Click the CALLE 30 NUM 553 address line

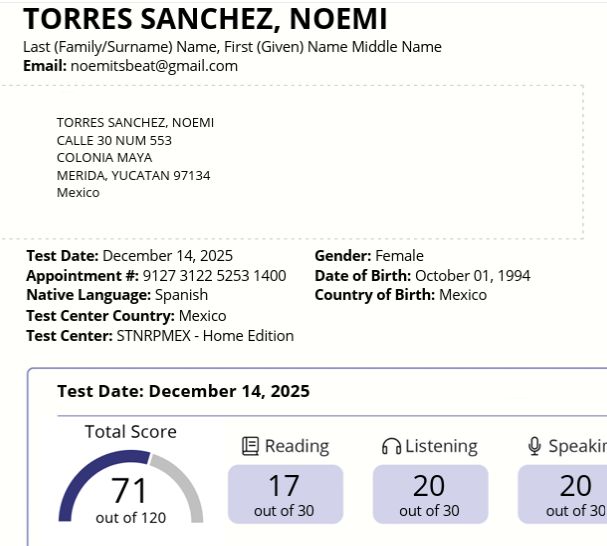pos(114,140)
